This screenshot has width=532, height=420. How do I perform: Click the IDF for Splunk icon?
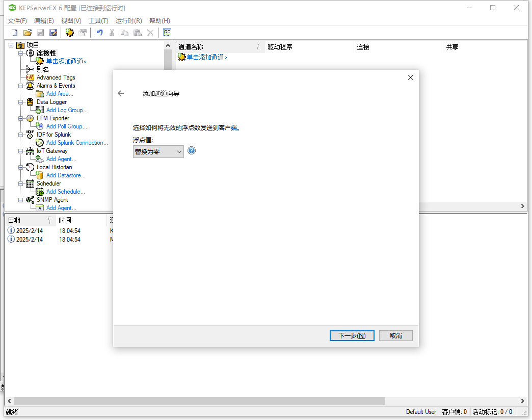30,135
